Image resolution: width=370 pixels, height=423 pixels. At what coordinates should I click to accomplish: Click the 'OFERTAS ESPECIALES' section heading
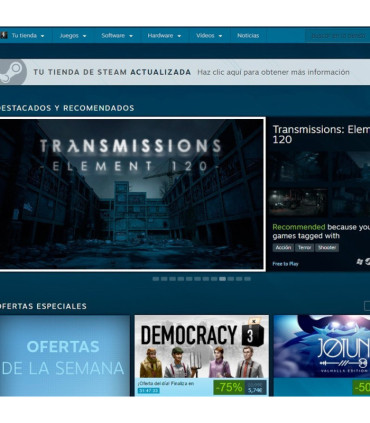43,306
